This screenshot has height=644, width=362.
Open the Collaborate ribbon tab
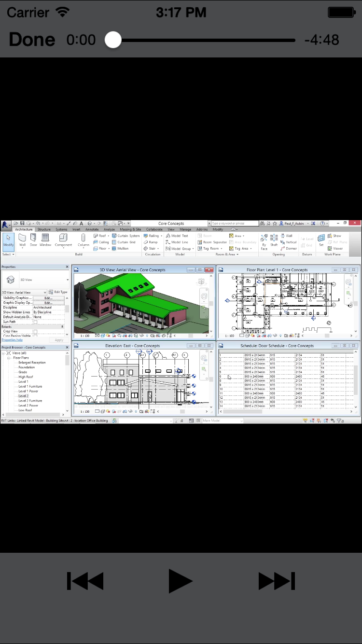(x=154, y=229)
